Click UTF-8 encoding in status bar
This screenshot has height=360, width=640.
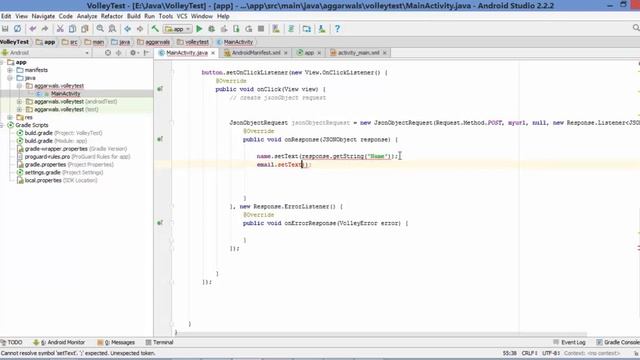[551, 353]
